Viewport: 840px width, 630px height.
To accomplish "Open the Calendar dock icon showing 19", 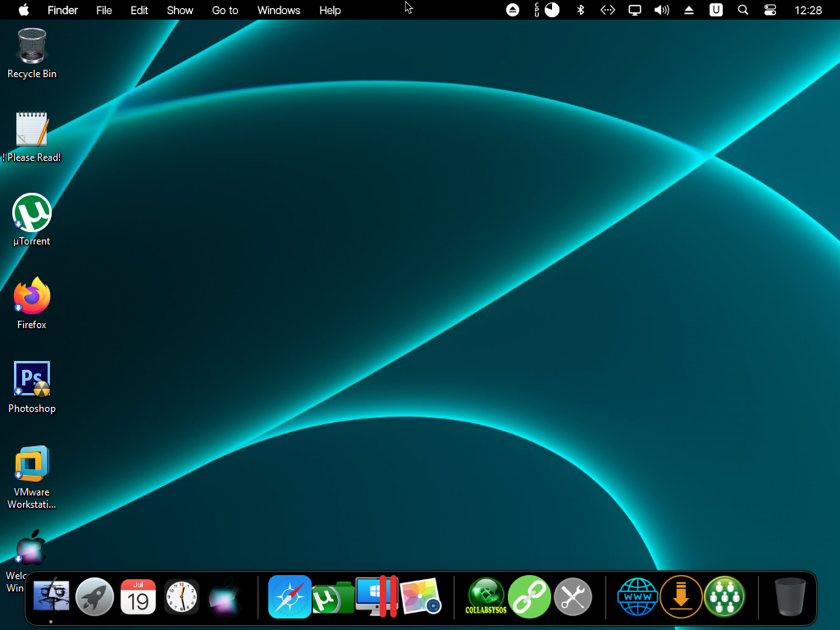I will point(138,596).
